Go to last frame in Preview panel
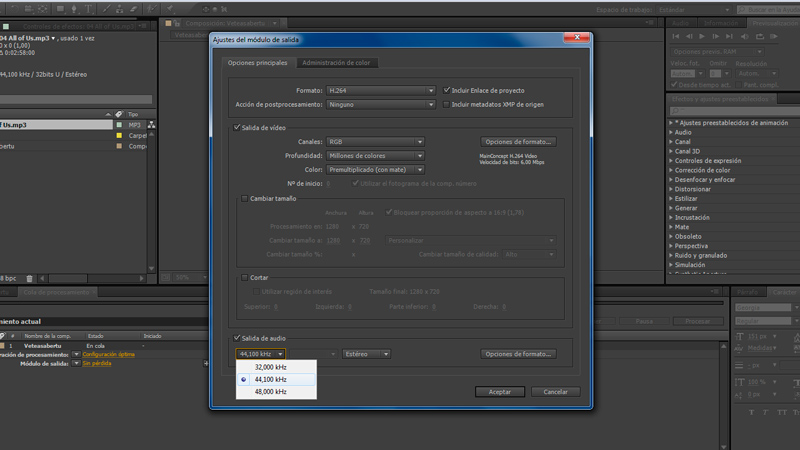The height and width of the screenshot is (450, 800). click(729, 36)
